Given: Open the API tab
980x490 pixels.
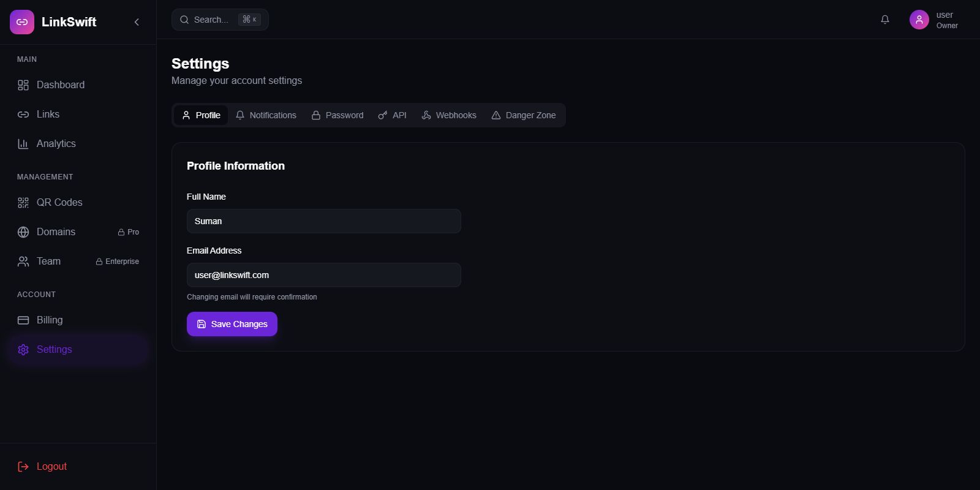Looking at the screenshot, I should click(393, 115).
